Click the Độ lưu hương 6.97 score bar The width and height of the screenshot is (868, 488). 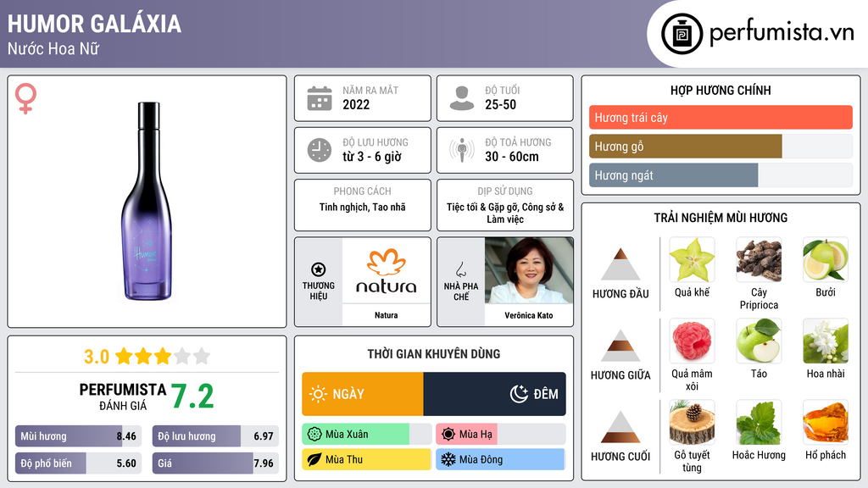(215, 436)
